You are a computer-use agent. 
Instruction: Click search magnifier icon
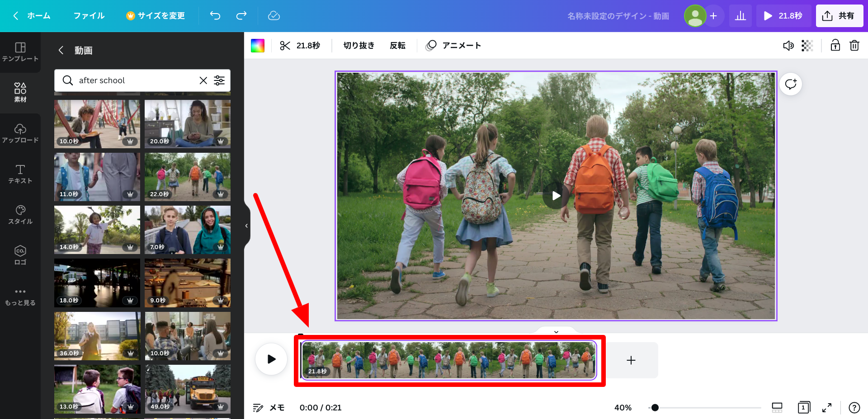(68, 80)
